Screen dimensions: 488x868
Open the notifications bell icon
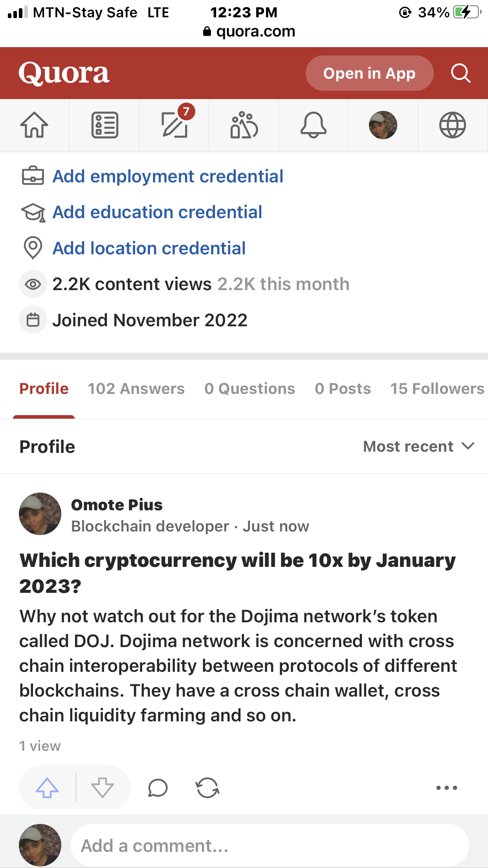313,125
